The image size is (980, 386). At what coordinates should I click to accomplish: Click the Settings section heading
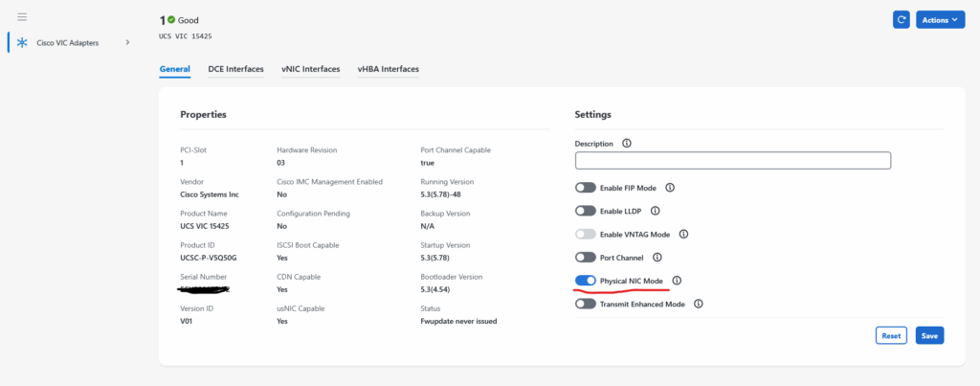(x=592, y=115)
